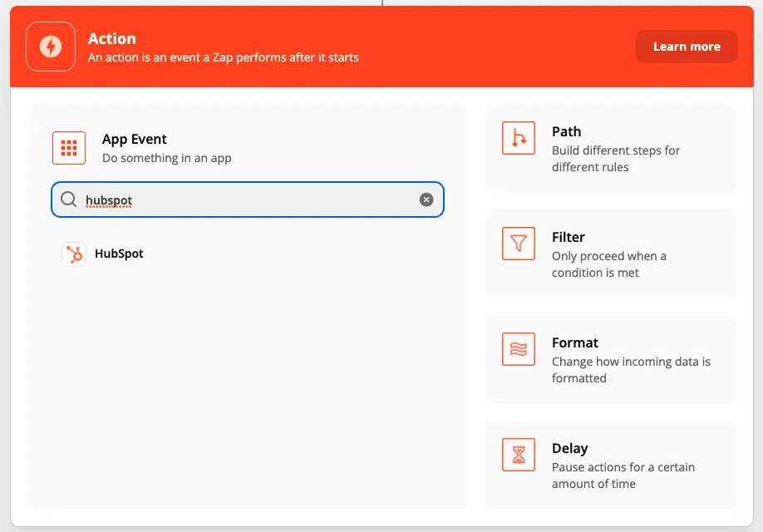Click the magnifying glass search icon
Image resolution: width=763 pixels, height=532 pixels.
point(69,199)
